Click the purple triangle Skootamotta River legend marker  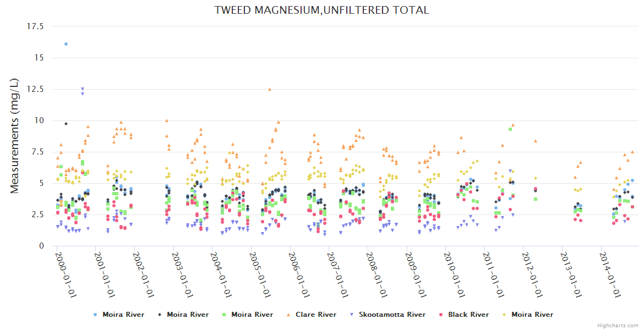pyautogui.click(x=352, y=315)
